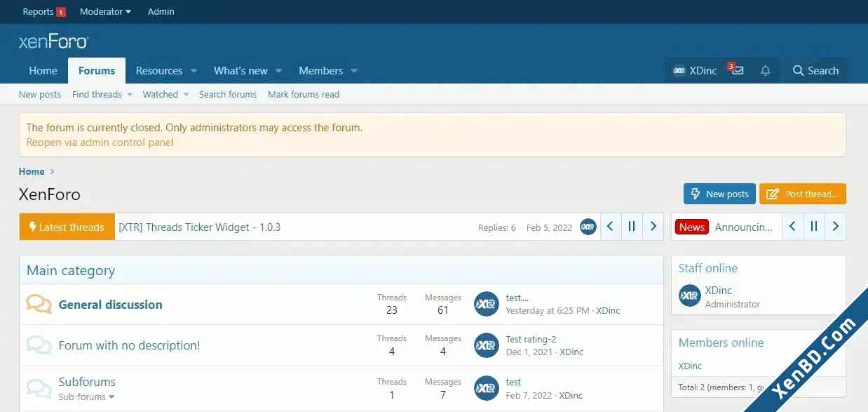Viewport: 868px width, 412px height.
Task: Advance the News ticker to next item
Action: point(835,227)
